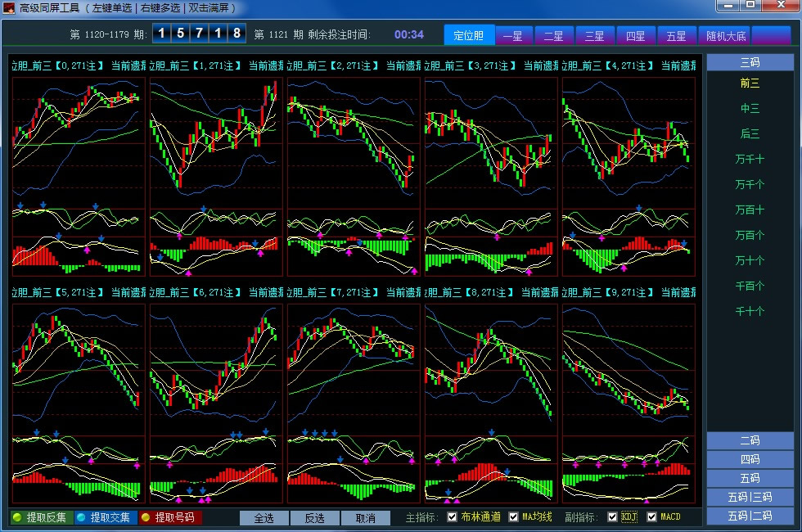Open the 随机大底 tab
802x532 pixels.
pyautogui.click(x=724, y=36)
